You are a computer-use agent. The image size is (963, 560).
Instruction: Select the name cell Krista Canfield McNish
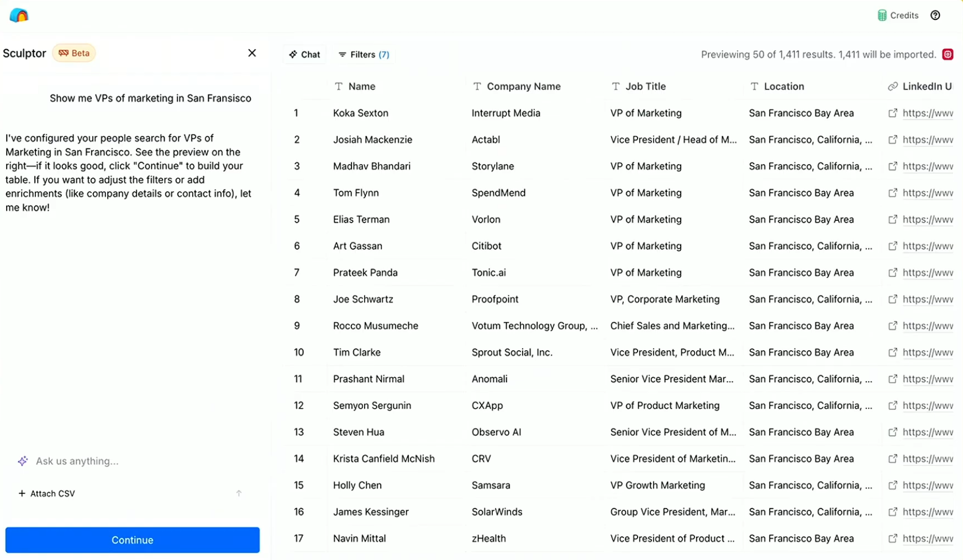pyautogui.click(x=384, y=458)
